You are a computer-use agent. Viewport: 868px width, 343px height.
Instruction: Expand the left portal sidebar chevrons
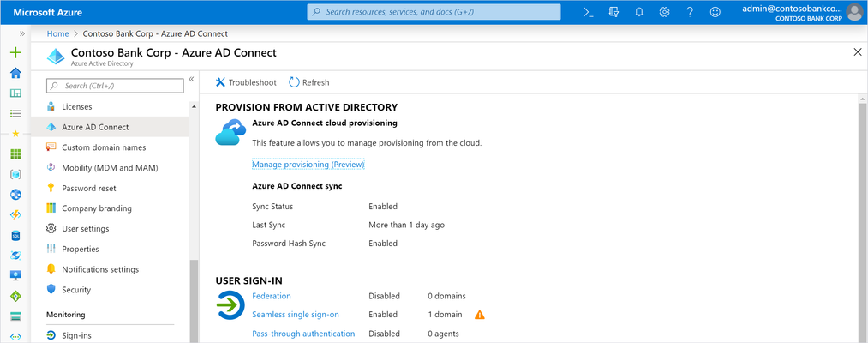click(x=22, y=33)
